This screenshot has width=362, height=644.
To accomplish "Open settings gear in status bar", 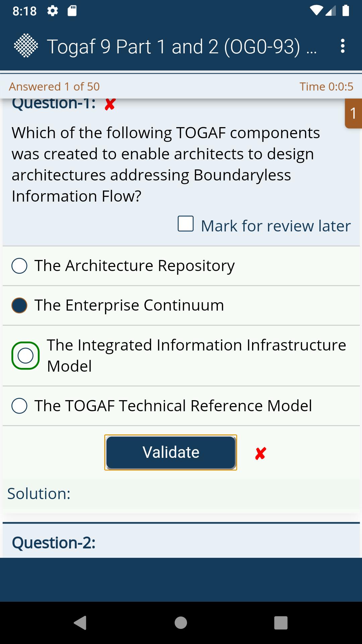I will (52, 11).
